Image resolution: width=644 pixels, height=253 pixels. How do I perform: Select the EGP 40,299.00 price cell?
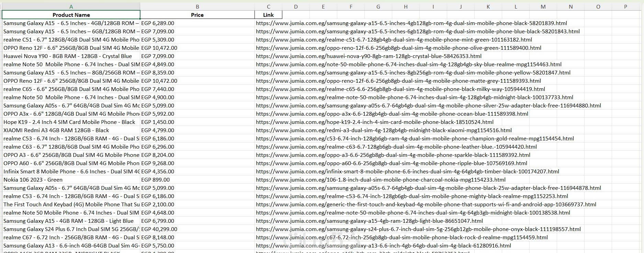[197, 229]
